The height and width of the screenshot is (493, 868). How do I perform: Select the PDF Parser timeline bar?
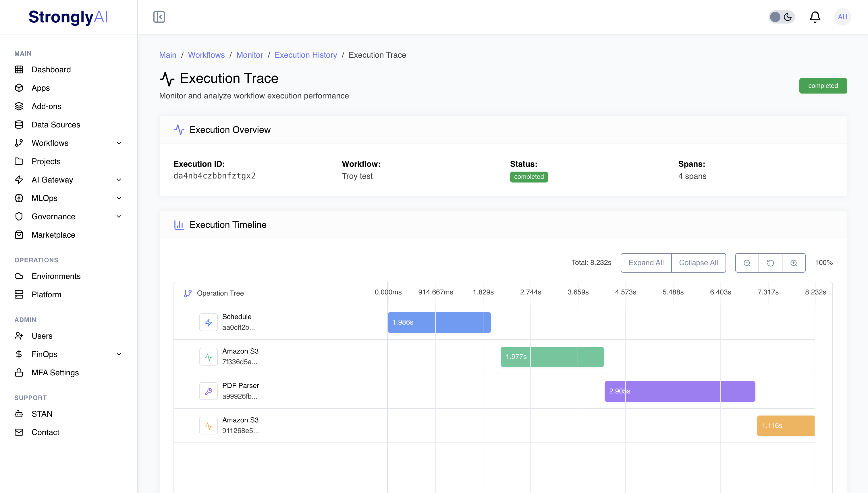pos(679,391)
